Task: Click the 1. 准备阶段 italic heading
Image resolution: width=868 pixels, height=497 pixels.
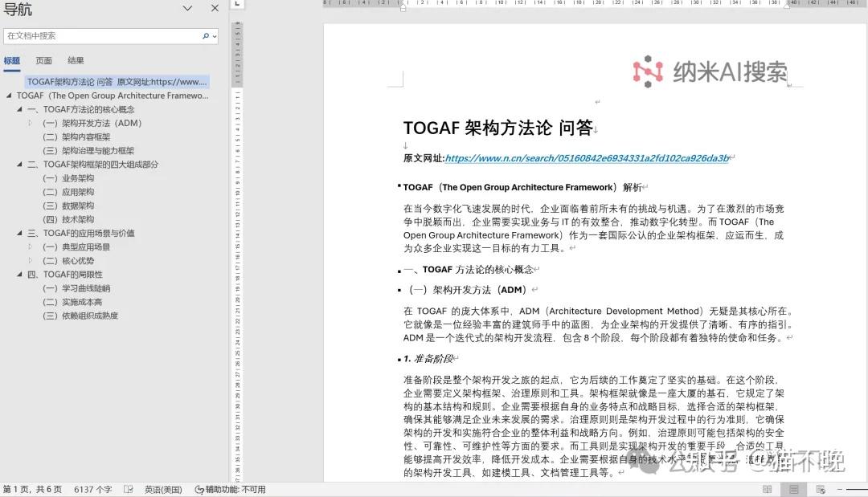Action: pos(428,359)
